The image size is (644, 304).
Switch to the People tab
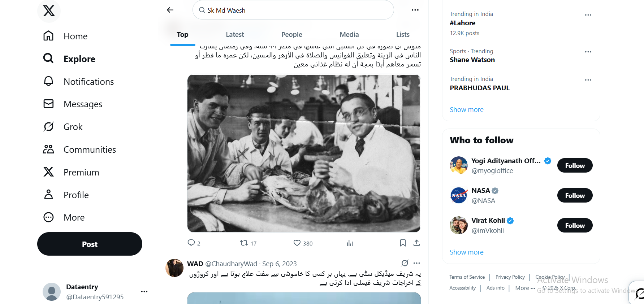(x=292, y=35)
